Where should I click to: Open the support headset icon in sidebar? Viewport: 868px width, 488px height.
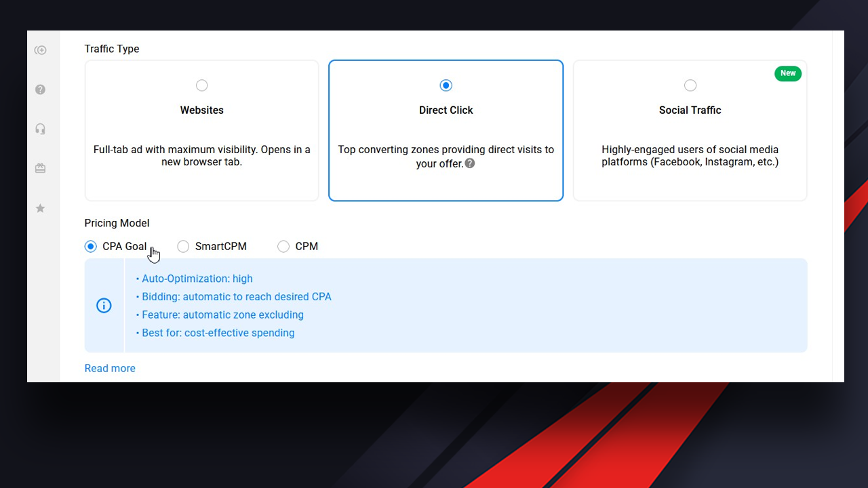coord(41,129)
